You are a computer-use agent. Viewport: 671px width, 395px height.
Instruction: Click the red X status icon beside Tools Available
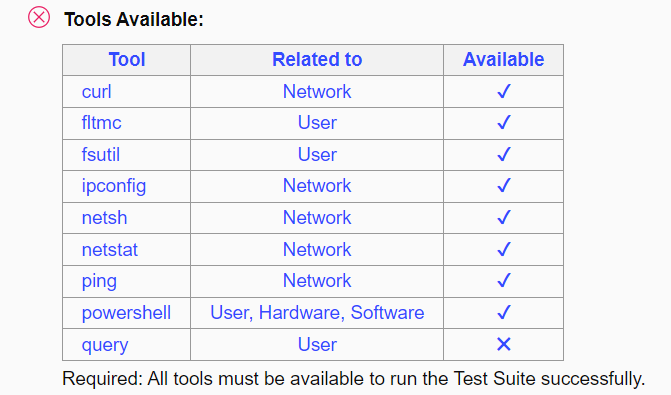click(39, 18)
